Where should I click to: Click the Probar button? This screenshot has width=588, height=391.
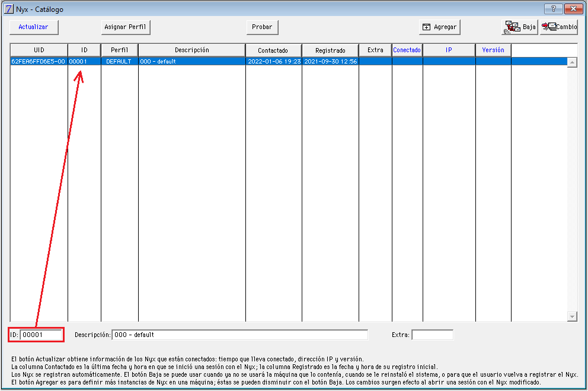[x=262, y=27]
